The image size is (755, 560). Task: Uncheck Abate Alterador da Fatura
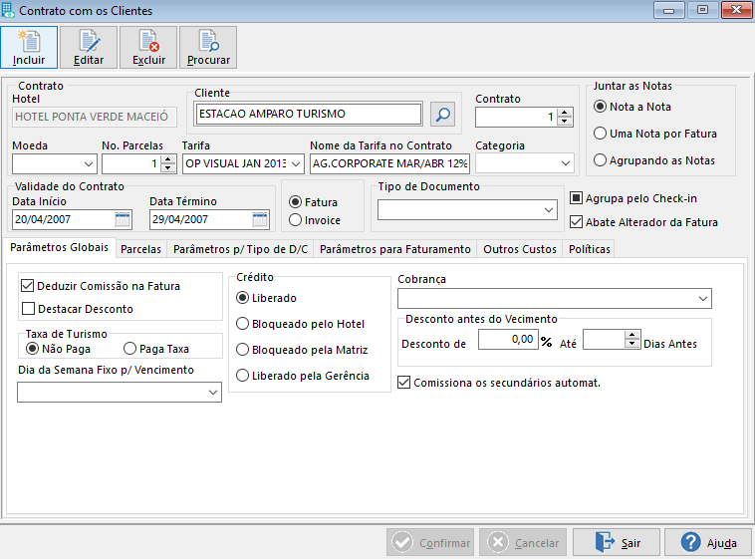643,222
